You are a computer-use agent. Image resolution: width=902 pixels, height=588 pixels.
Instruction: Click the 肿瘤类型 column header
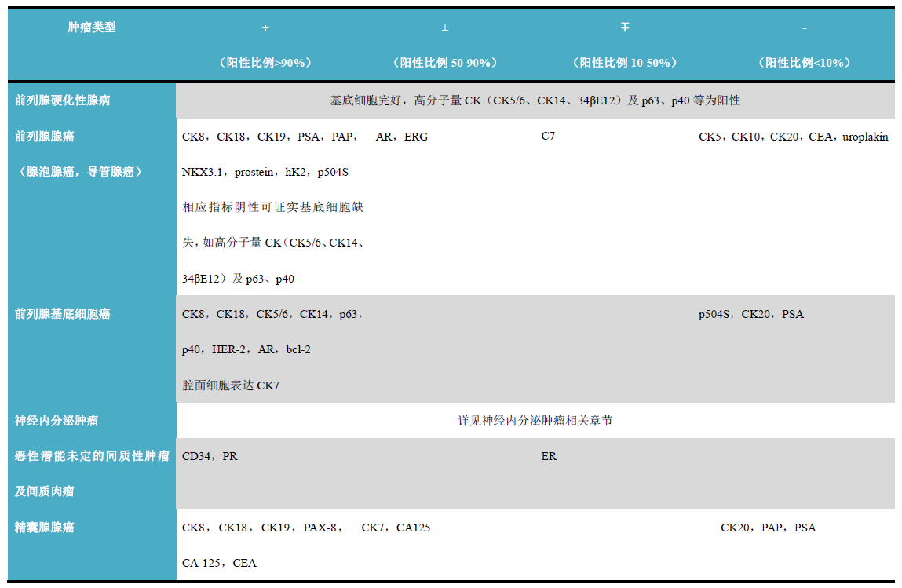click(92, 27)
